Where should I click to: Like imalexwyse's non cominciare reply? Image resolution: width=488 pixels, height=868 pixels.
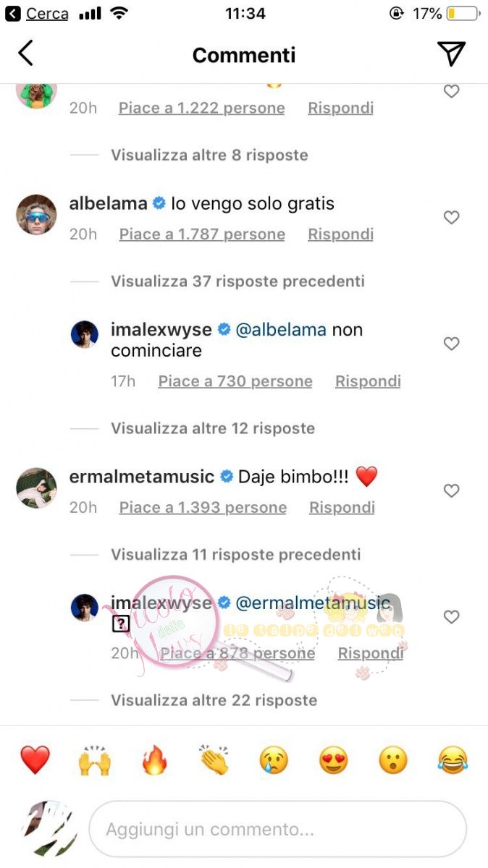pos(451,344)
